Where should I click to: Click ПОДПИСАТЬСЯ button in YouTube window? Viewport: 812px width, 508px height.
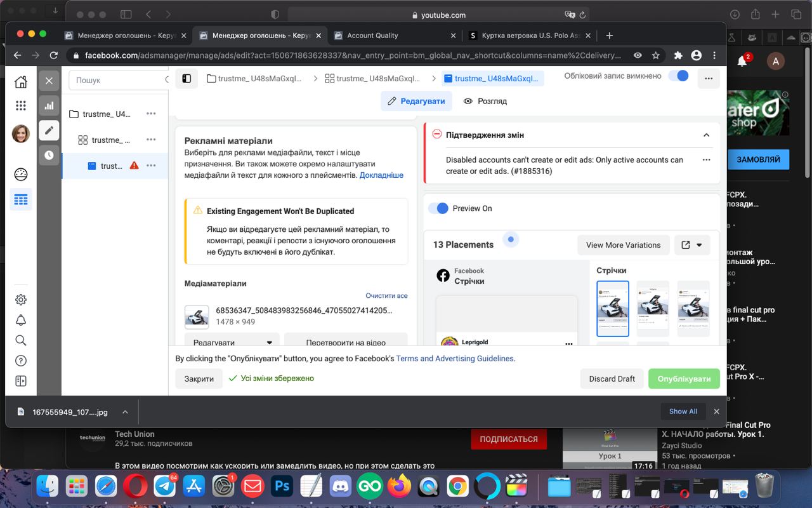point(509,439)
